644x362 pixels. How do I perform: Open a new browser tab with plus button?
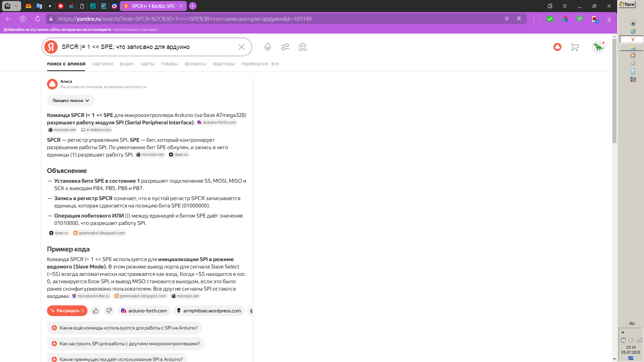193,6
